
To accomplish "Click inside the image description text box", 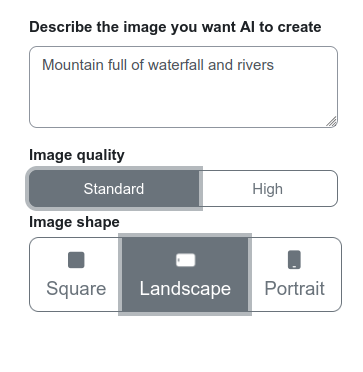I will pyautogui.click(x=184, y=87).
